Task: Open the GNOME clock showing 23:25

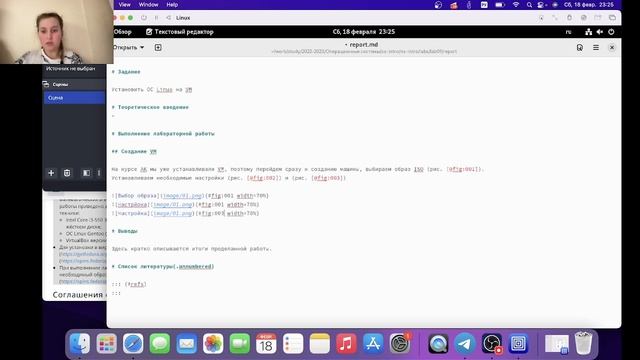Action: pyautogui.click(x=364, y=32)
